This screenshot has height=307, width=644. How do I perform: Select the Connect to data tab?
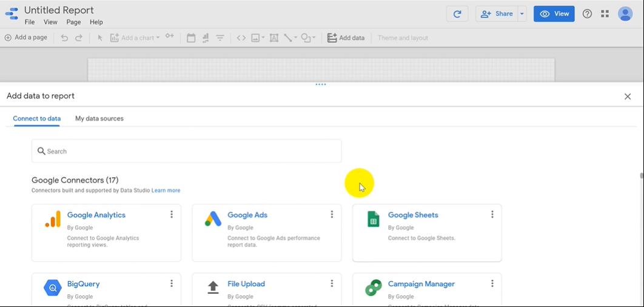37,118
